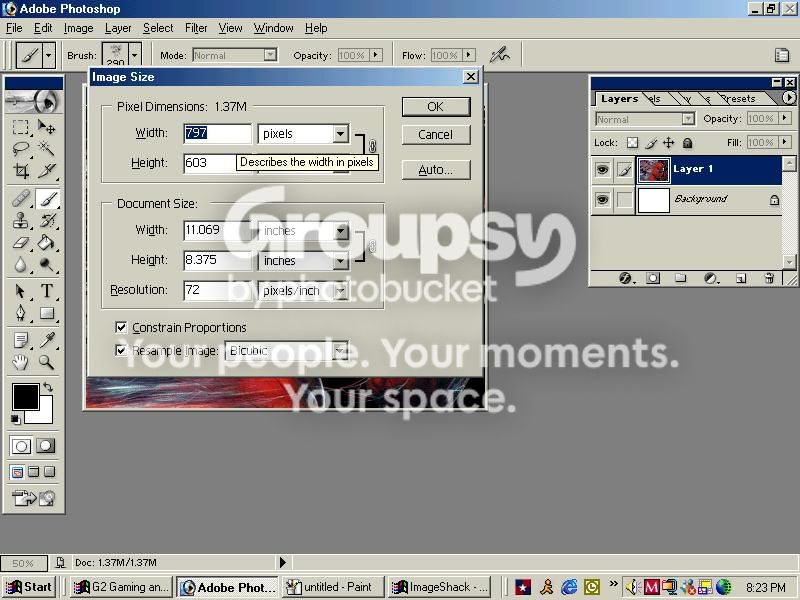Select the Hand tool
Screen dimensions: 800x600
point(21,362)
